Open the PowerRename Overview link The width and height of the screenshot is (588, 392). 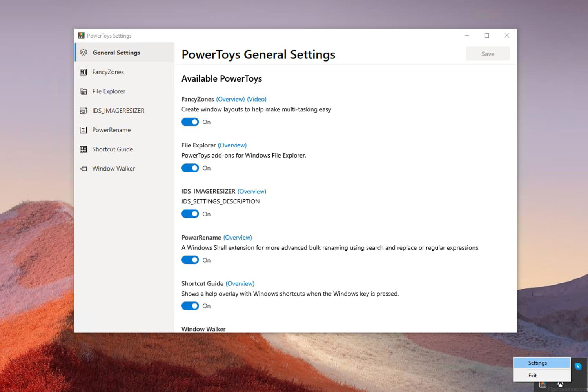coord(238,237)
